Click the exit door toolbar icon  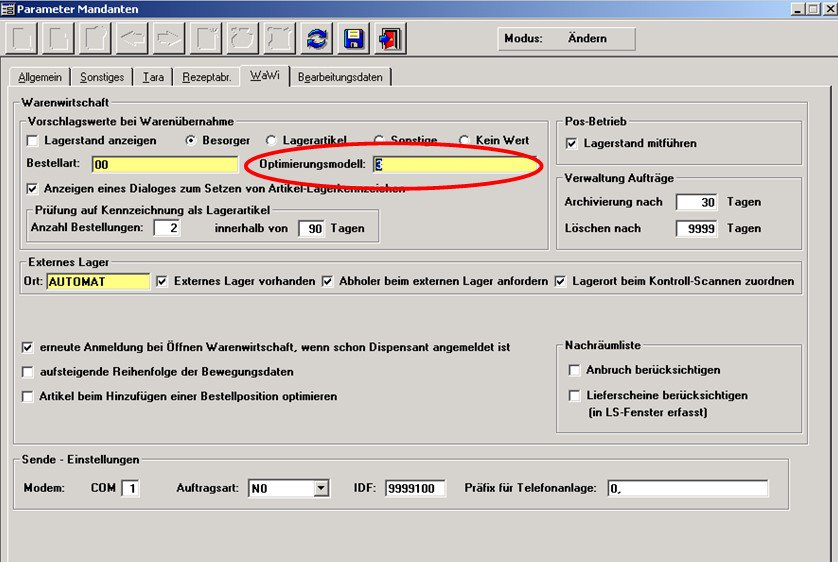pos(389,39)
